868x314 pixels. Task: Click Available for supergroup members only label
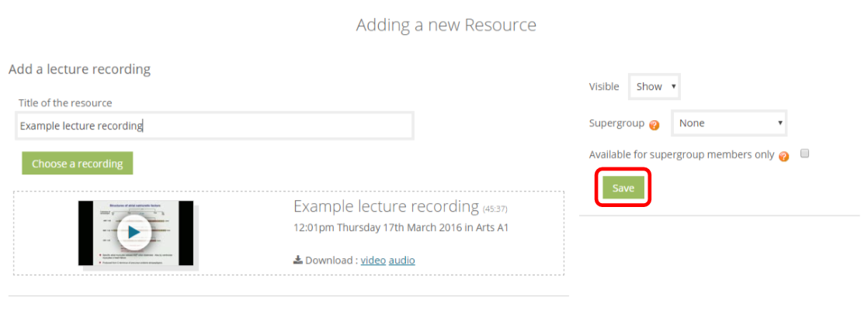[x=682, y=155]
